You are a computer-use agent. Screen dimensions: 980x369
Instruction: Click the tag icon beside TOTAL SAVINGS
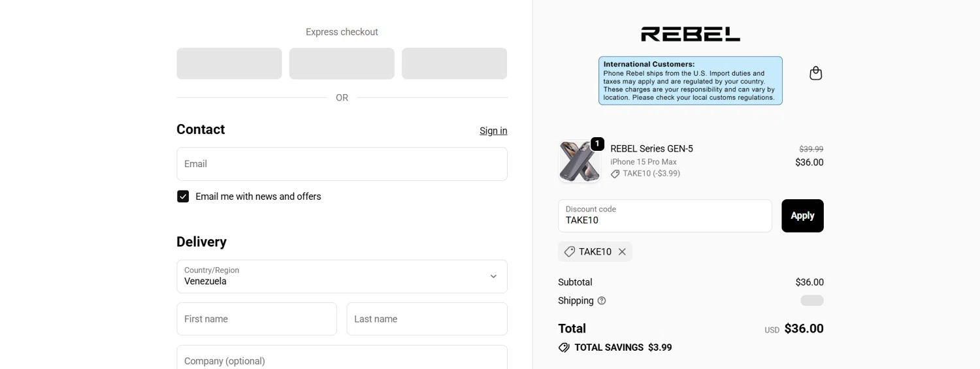(564, 347)
